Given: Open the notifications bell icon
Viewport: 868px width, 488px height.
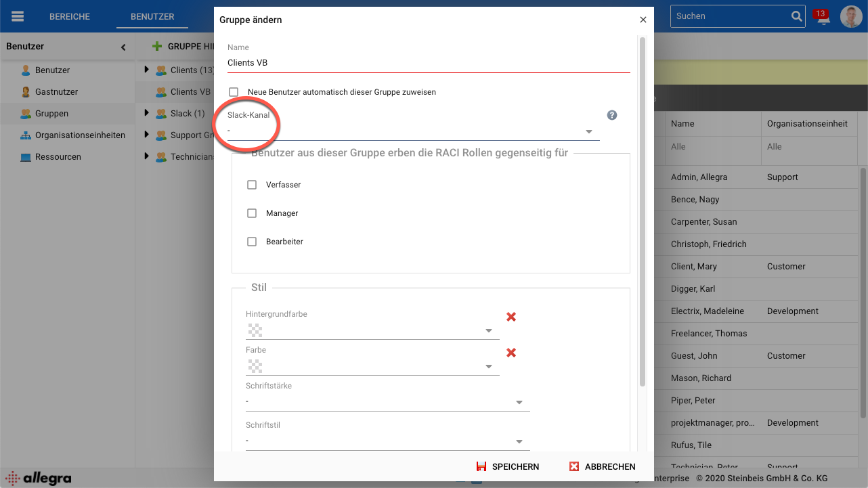Looking at the screenshot, I should [x=823, y=18].
